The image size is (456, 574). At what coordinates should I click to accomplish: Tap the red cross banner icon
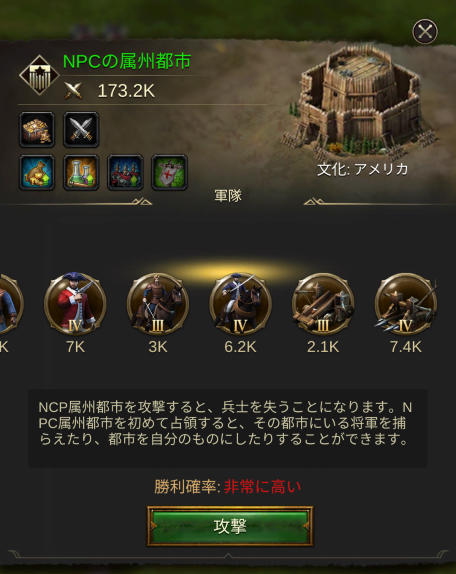click(169, 172)
